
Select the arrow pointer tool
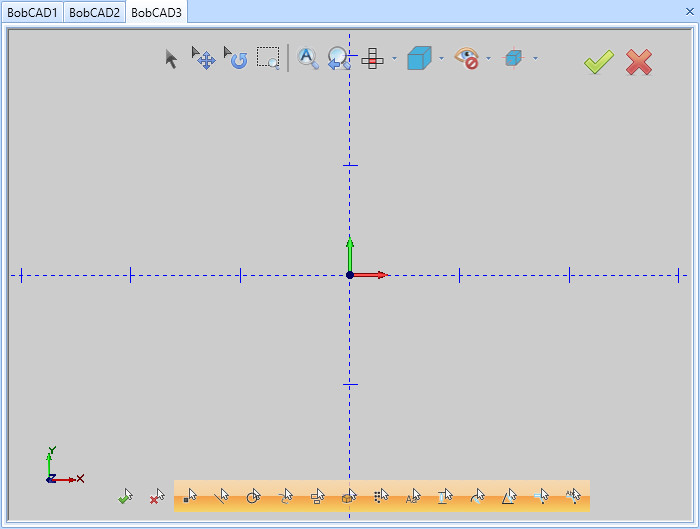coord(171,59)
